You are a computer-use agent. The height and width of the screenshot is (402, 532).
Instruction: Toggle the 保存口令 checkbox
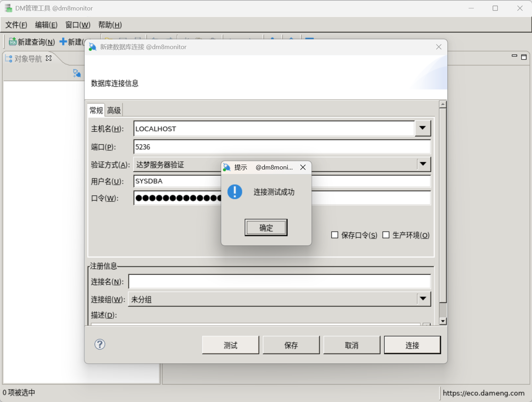(335, 235)
